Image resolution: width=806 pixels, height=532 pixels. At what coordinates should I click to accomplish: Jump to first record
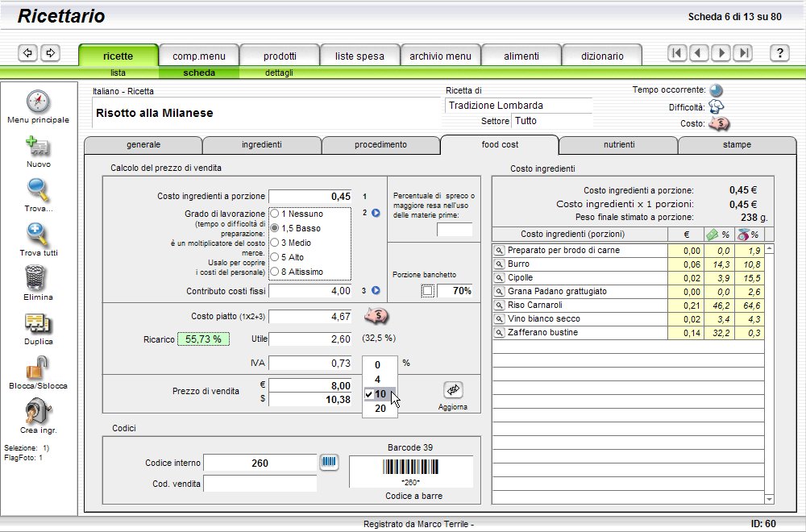(677, 52)
